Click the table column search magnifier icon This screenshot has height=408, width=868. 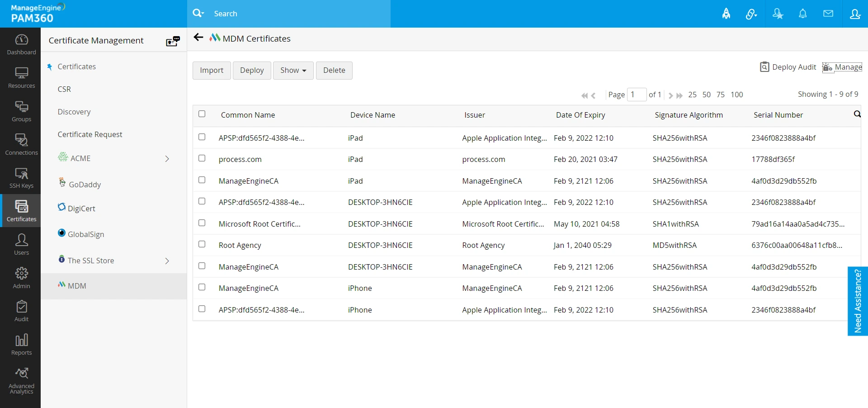(857, 114)
